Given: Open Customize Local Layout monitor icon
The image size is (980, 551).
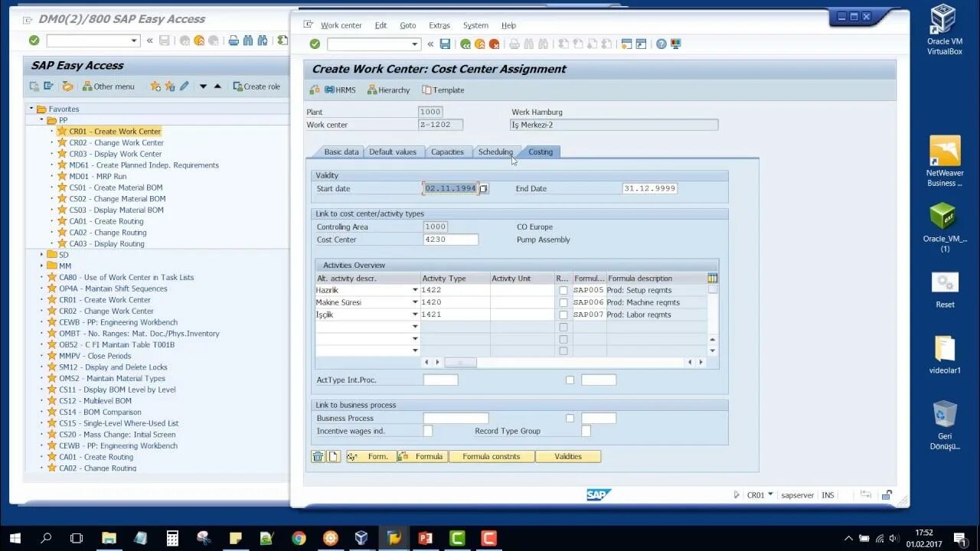Looking at the screenshot, I should [676, 44].
